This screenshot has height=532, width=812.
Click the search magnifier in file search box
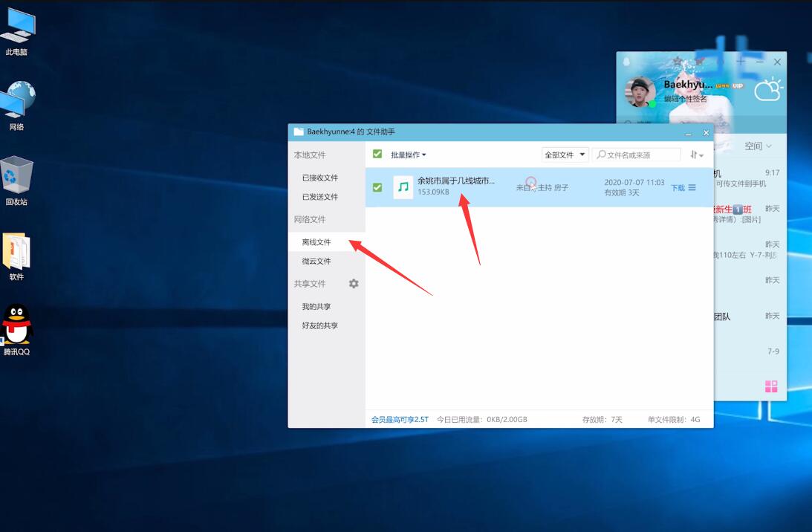(x=601, y=155)
